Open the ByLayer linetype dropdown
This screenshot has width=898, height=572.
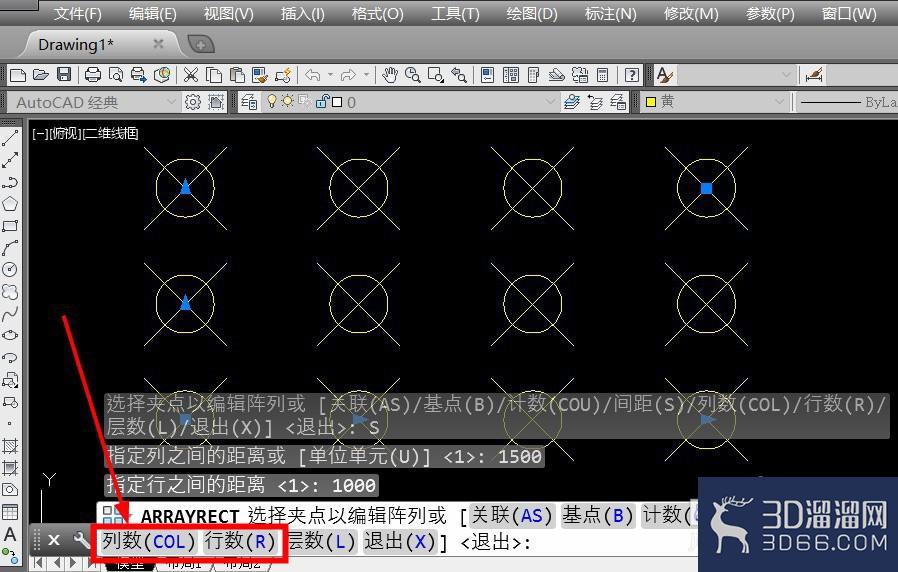pos(847,102)
